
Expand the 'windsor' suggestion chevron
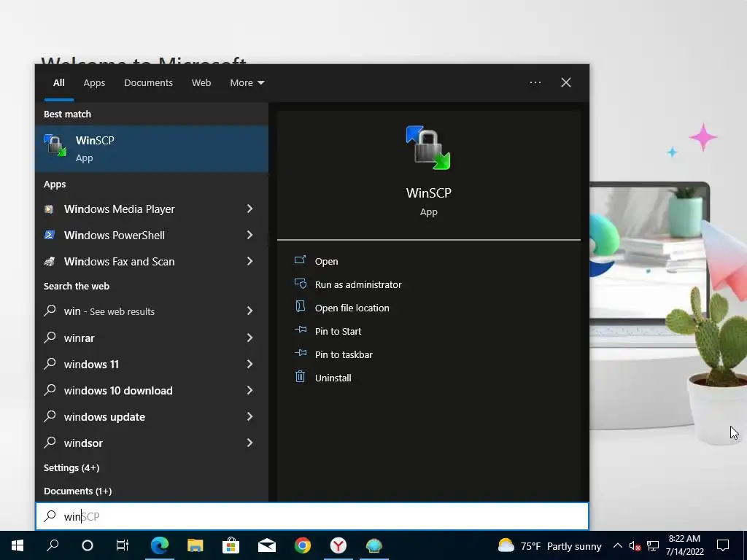point(249,443)
